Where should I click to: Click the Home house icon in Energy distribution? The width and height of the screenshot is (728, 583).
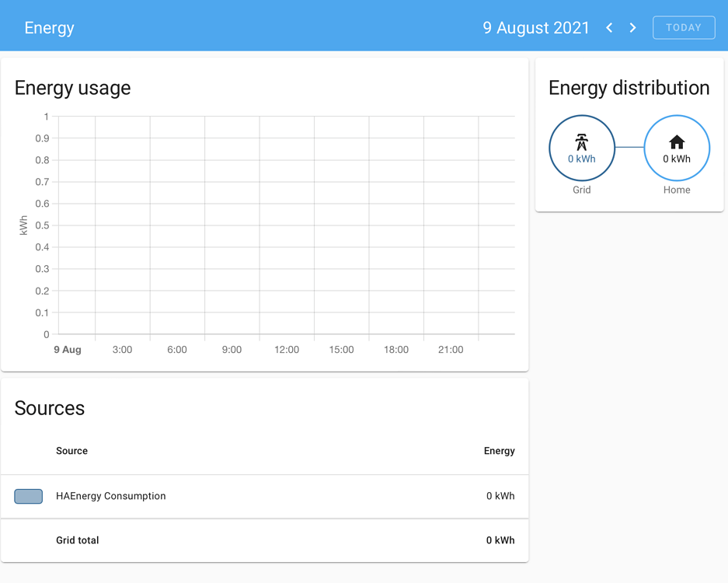coord(677,142)
